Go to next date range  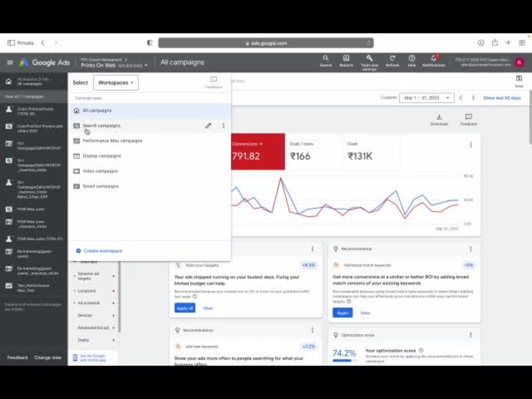click(473, 98)
